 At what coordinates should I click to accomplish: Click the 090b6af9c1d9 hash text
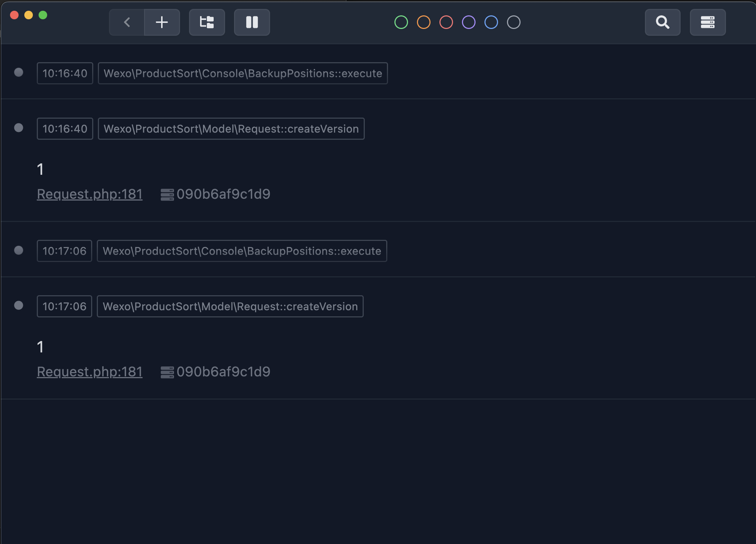pyautogui.click(x=224, y=194)
